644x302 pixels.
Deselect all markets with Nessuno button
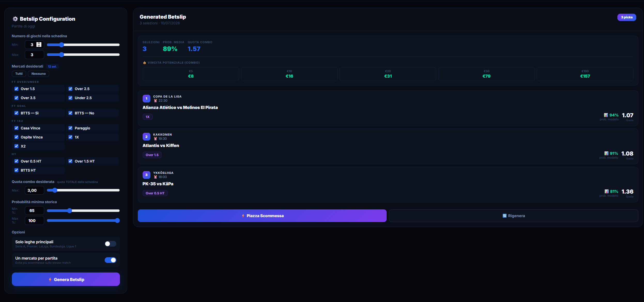coord(39,74)
